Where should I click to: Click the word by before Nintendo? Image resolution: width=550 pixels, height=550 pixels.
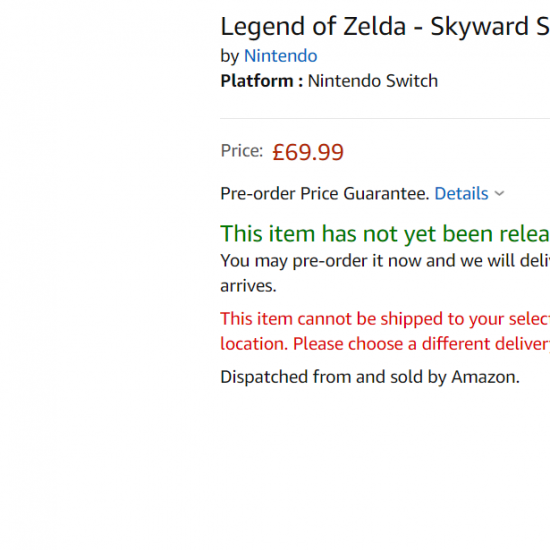(x=230, y=56)
